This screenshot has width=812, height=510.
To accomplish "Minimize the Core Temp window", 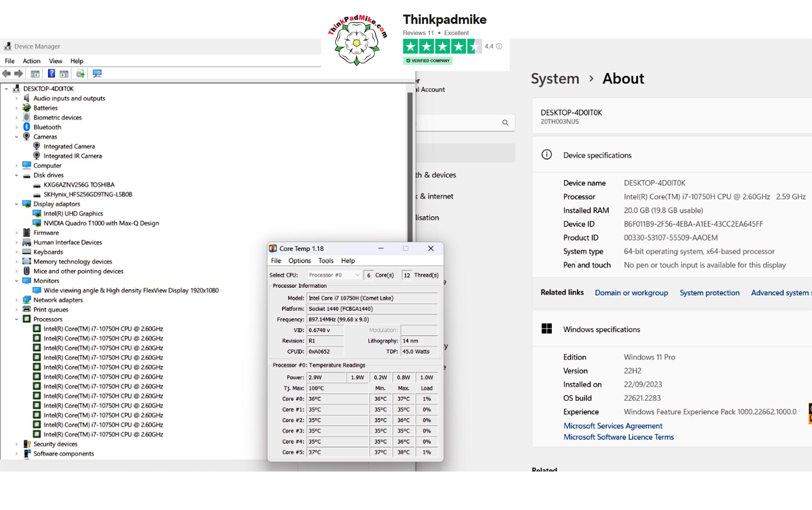I will coord(381,249).
